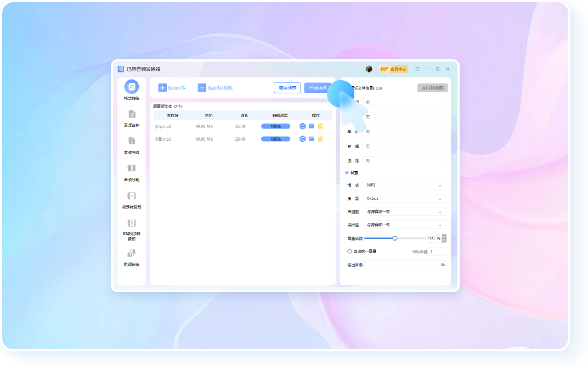This screenshot has width=588, height=369.
Task: Click the volume slider handle
Action: coord(395,238)
